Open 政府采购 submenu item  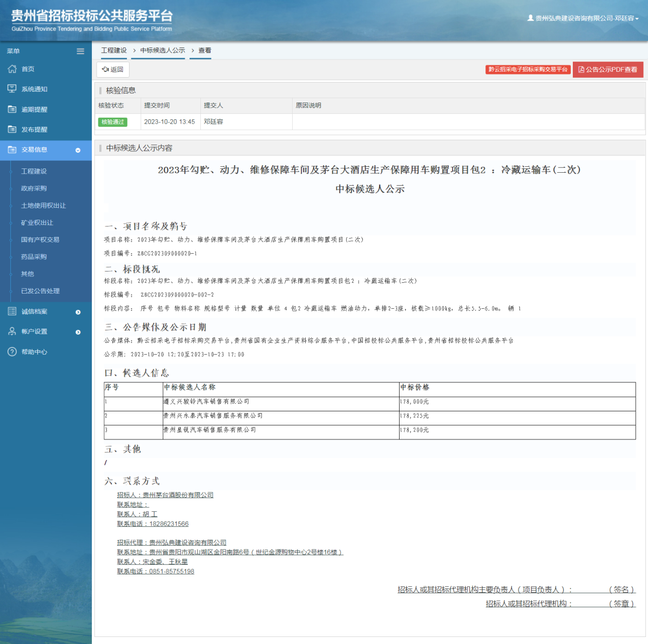34,188
